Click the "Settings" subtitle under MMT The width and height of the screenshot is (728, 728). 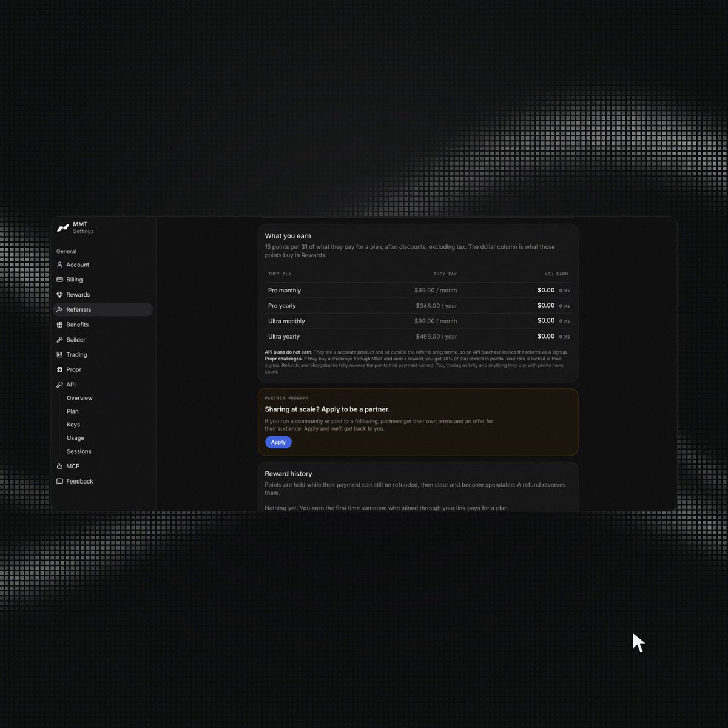(83, 232)
